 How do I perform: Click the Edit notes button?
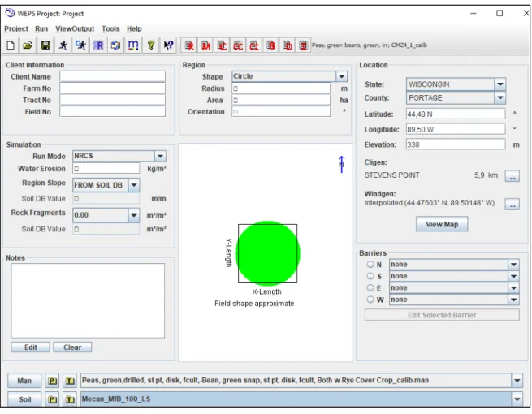(x=30, y=347)
